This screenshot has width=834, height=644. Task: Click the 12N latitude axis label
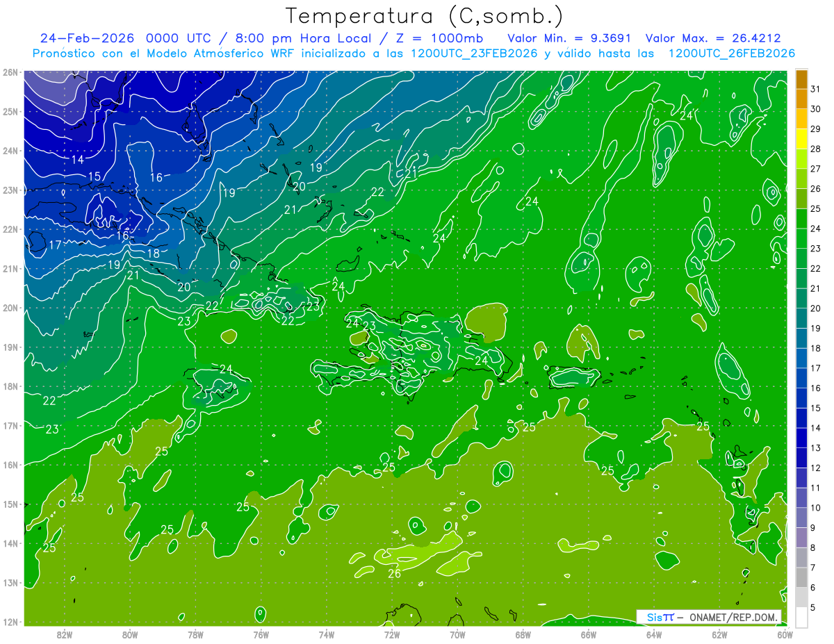pyautogui.click(x=10, y=622)
